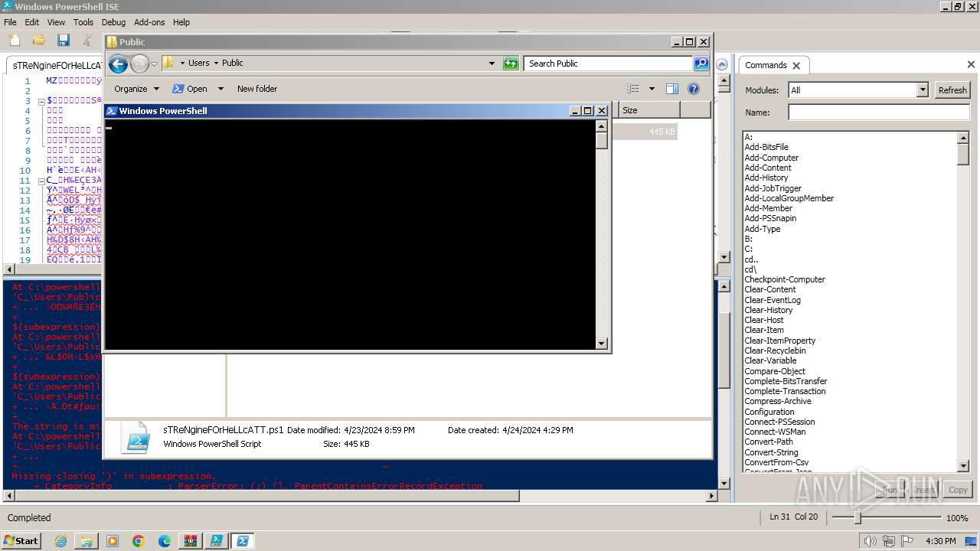The height and width of the screenshot is (551, 980).
Task: Click the search magnifier in Public window
Action: (701, 64)
